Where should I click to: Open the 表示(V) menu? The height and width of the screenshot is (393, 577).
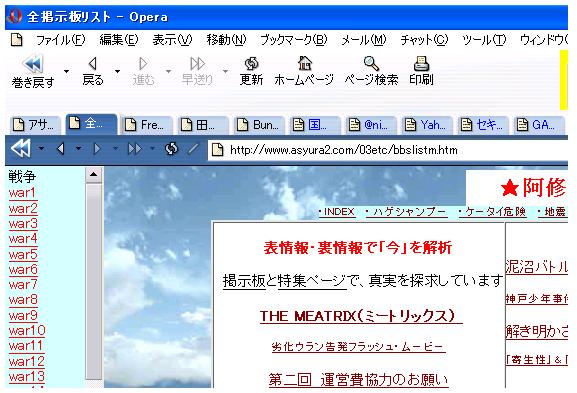[x=172, y=39]
